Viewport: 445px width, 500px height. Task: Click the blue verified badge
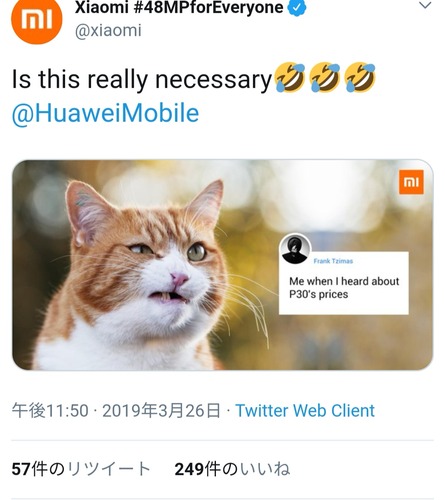pyautogui.click(x=297, y=7)
